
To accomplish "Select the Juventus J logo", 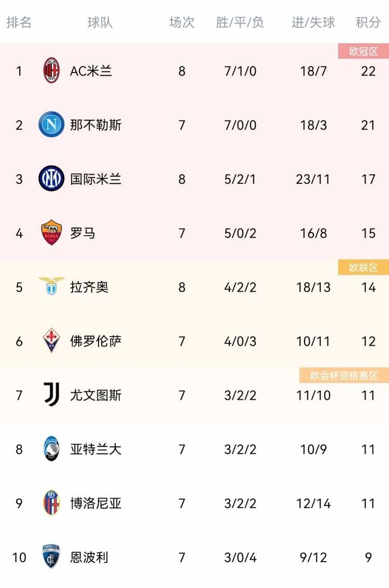I will click(x=51, y=394).
